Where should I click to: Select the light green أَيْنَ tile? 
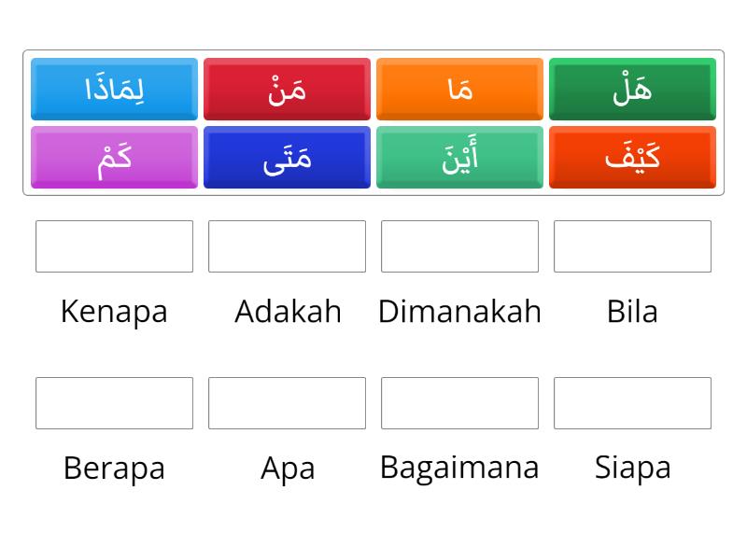(x=460, y=157)
